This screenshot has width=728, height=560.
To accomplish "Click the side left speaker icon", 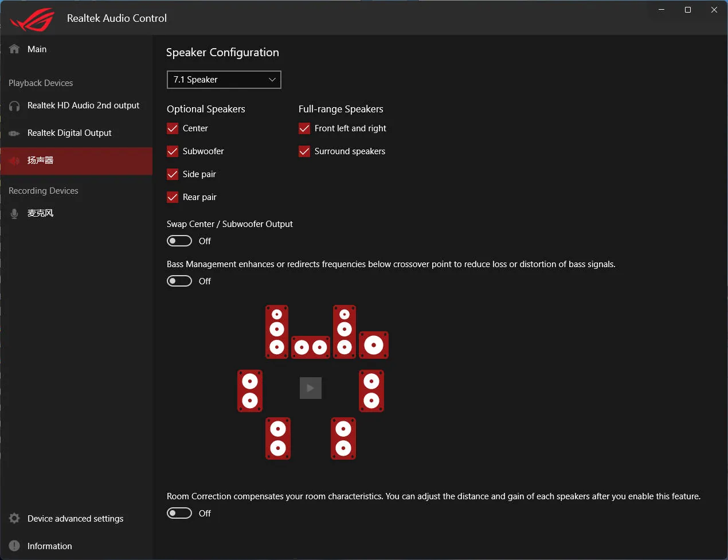I will click(x=250, y=391).
